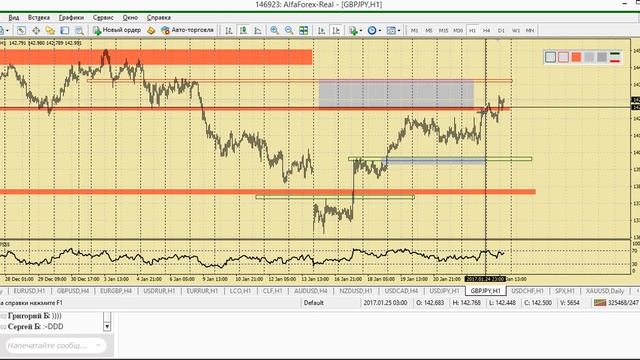Pick the first light-gray outlined swatch
Viewport: 640px width, 360px height.
point(550,57)
